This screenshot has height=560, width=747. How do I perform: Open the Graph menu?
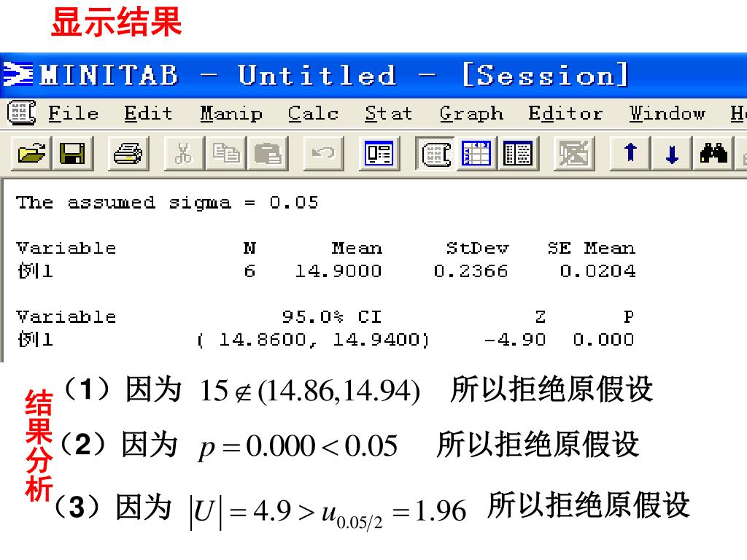coord(471,113)
